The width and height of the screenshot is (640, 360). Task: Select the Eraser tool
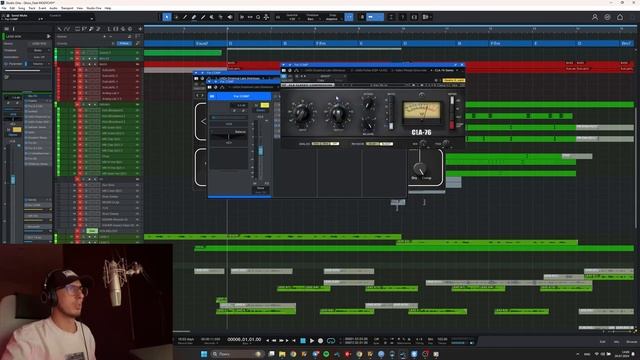(x=194, y=17)
